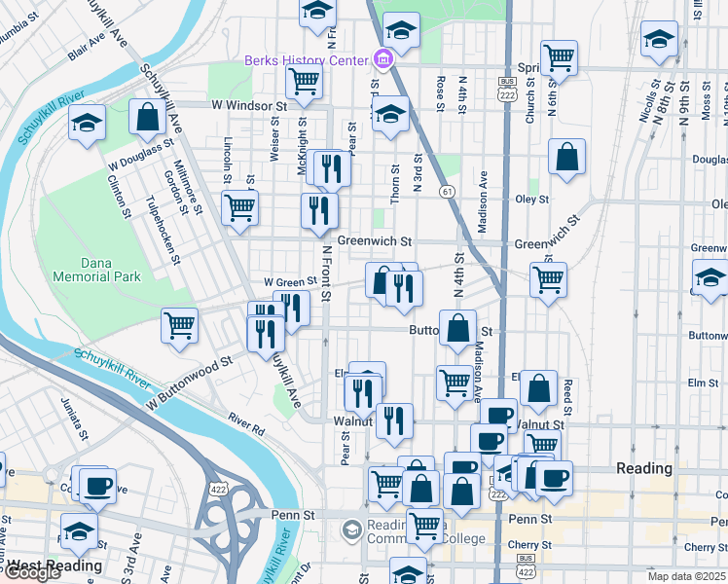Open the Reading Community College marker icon
The height and width of the screenshot is (584, 728).
click(x=351, y=530)
